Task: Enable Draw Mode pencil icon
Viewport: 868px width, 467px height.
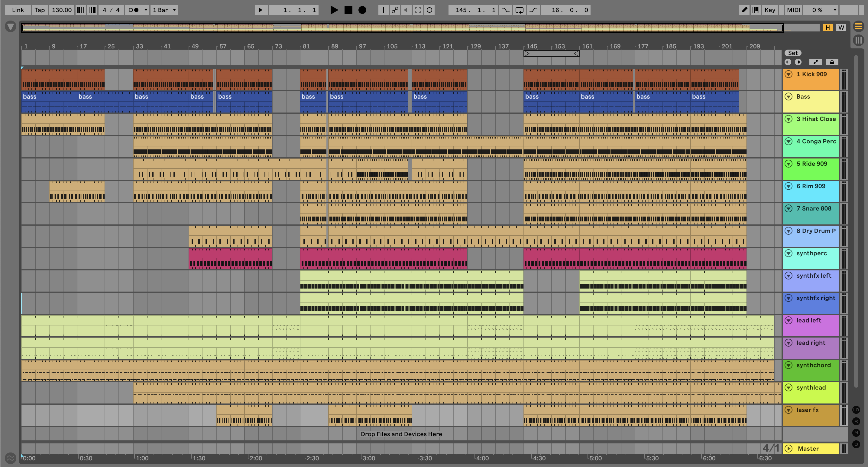Action: (744, 10)
